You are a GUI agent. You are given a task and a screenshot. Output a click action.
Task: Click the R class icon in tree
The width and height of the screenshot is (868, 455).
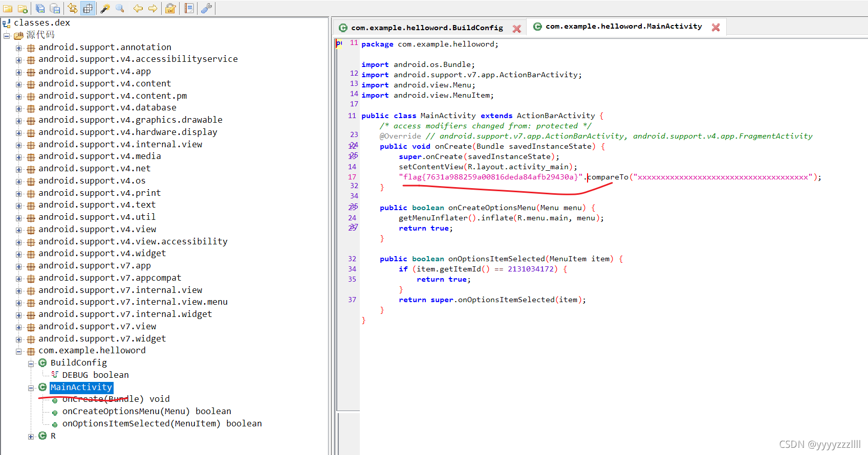pos(42,436)
